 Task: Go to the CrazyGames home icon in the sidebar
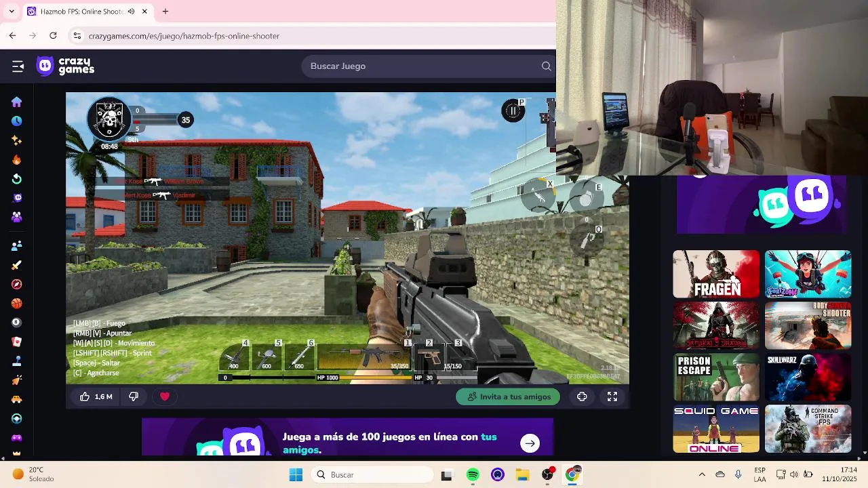coord(17,102)
